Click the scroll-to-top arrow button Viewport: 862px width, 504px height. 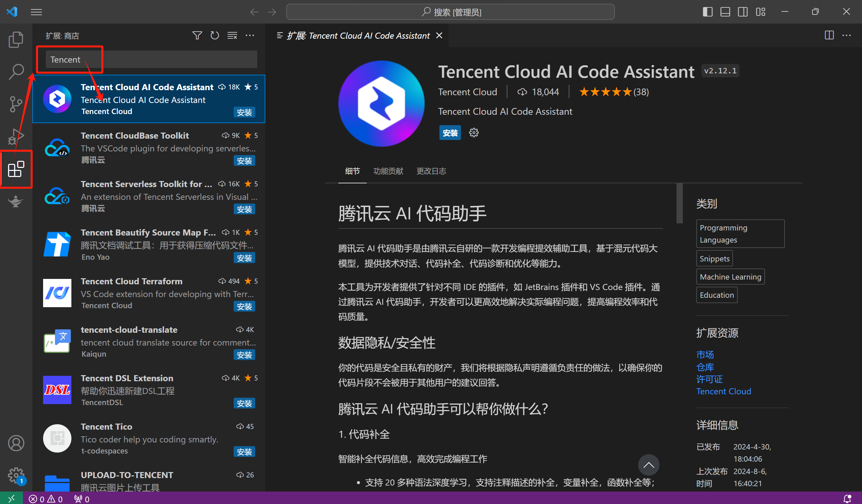coord(649,465)
